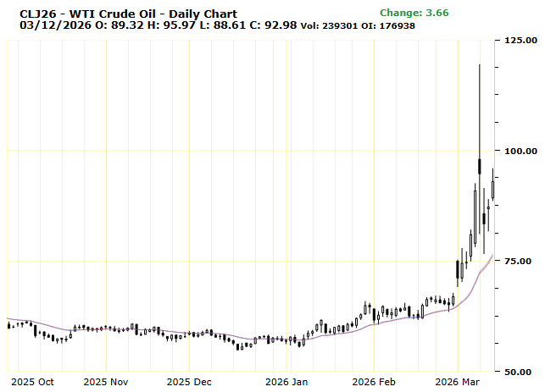
Task: Select the "2025 Dec" time axis label
Action: coord(189,382)
